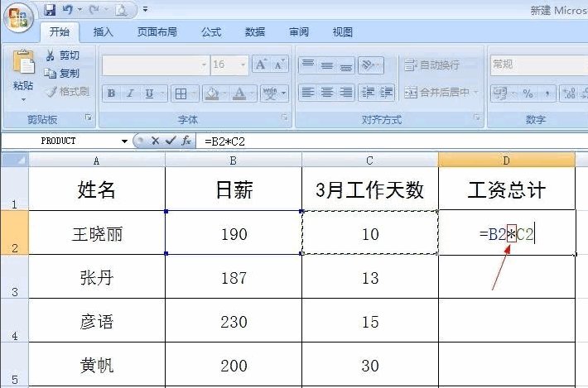Undo the last action

pos(68,9)
